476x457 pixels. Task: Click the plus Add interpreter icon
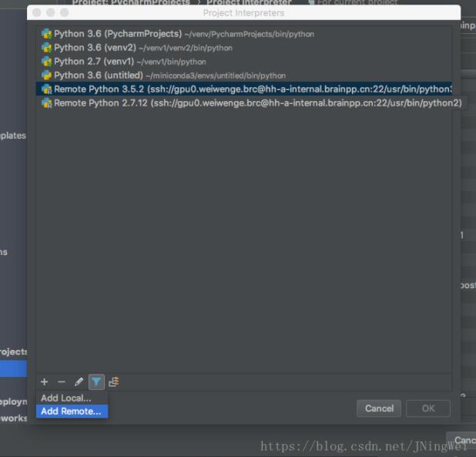click(x=45, y=381)
